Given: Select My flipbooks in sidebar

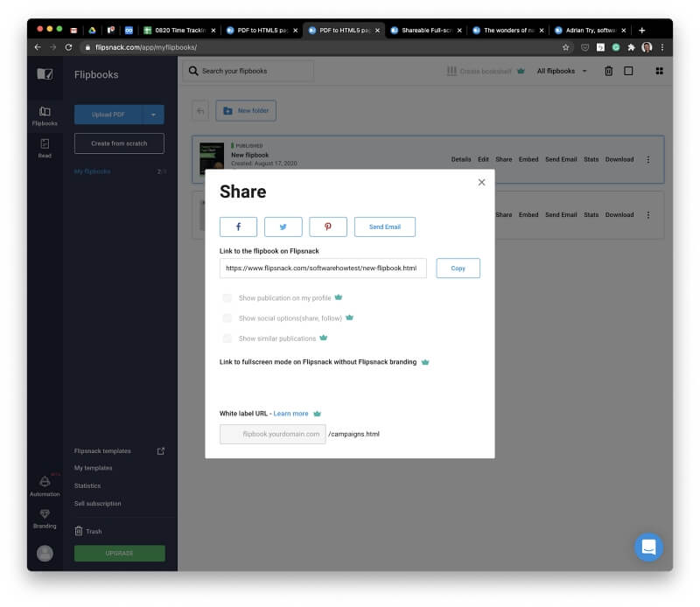Looking at the screenshot, I should (x=93, y=171).
